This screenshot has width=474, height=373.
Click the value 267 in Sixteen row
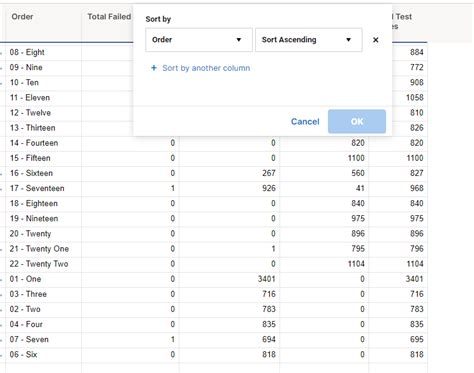pyautogui.click(x=269, y=173)
